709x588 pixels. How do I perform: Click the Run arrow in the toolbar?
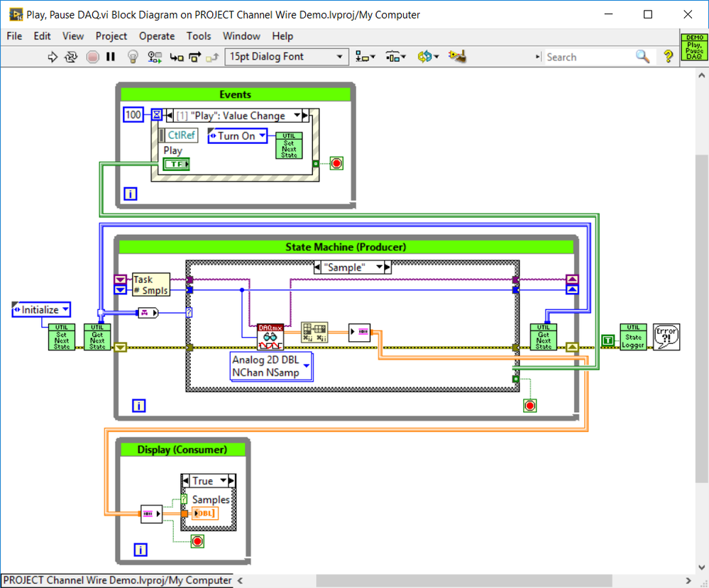click(53, 57)
